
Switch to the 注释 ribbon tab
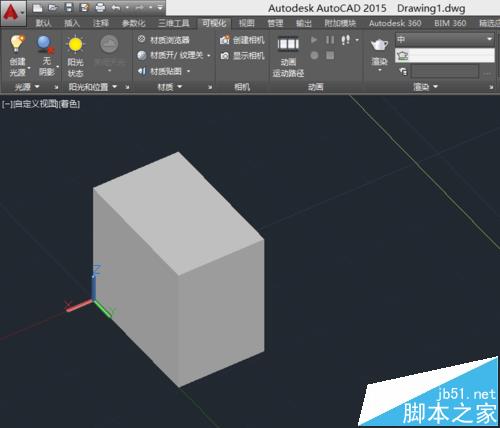[x=101, y=23]
